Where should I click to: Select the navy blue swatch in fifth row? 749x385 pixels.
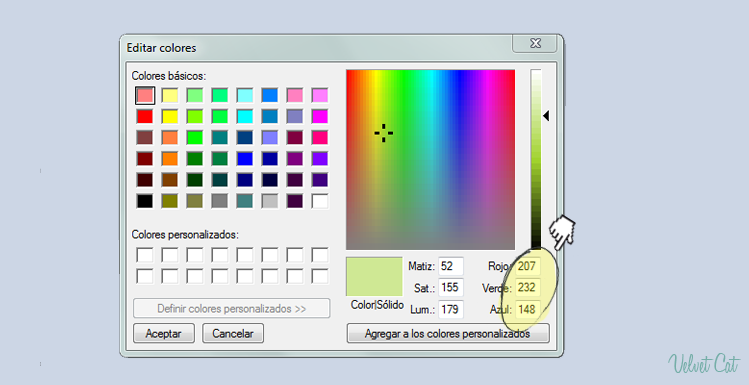coord(245,180)
